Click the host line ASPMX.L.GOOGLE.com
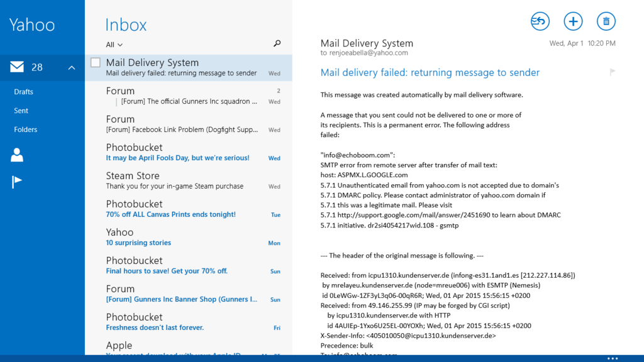Viewport: 644px width, 362px height. pyautogui.click(x=364, y=175)
